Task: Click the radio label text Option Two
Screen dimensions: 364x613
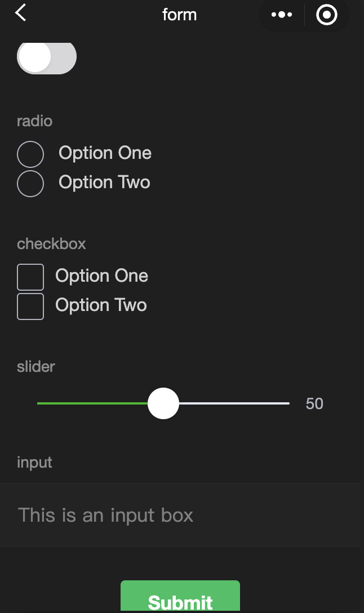Action: 104,183
